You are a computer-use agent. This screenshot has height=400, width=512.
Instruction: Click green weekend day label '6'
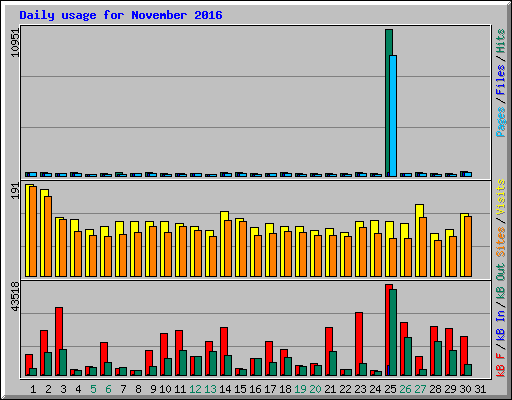click(x=108, y=389)
